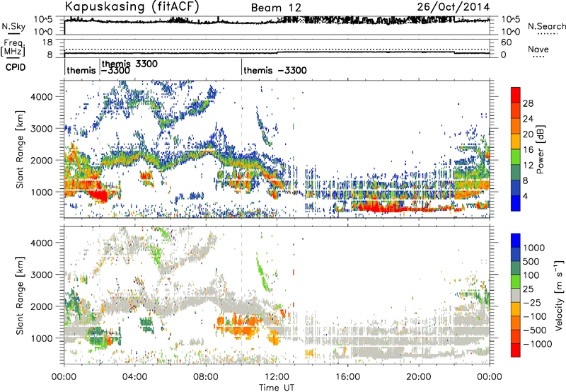Click the strong red power echo near 02:00
The width and height of the screenshot is (566, 392).
point(97,195)
